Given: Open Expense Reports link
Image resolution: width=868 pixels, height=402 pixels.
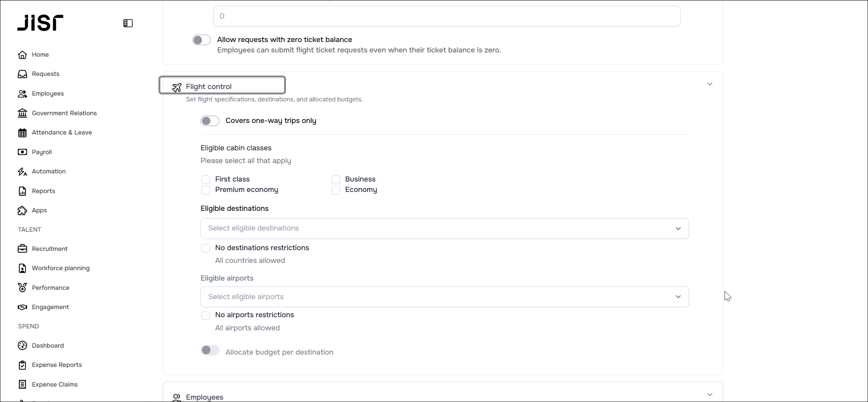Looking at the screenshot, I should (x=57, y=365).
